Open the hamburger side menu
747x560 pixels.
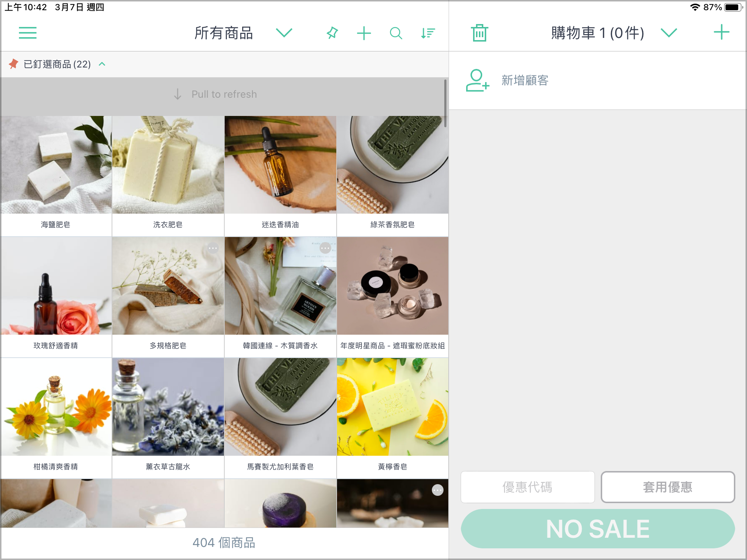(x=28, y=33)
